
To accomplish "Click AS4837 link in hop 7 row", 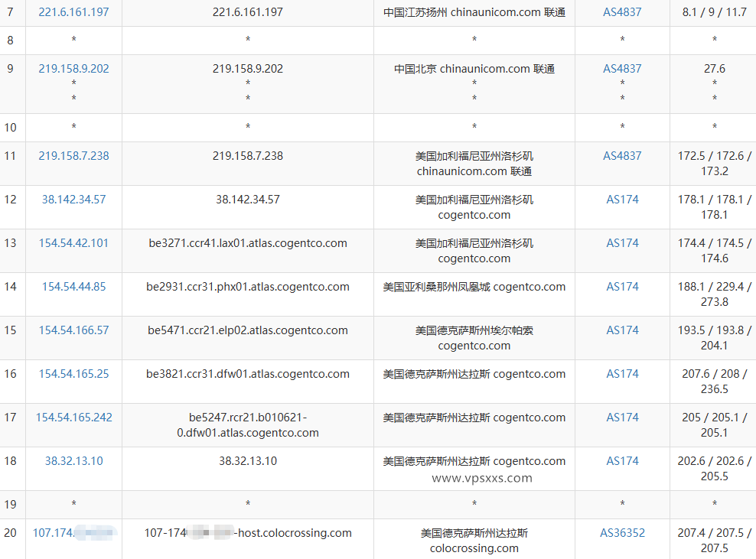I will [x=622, y=12].
